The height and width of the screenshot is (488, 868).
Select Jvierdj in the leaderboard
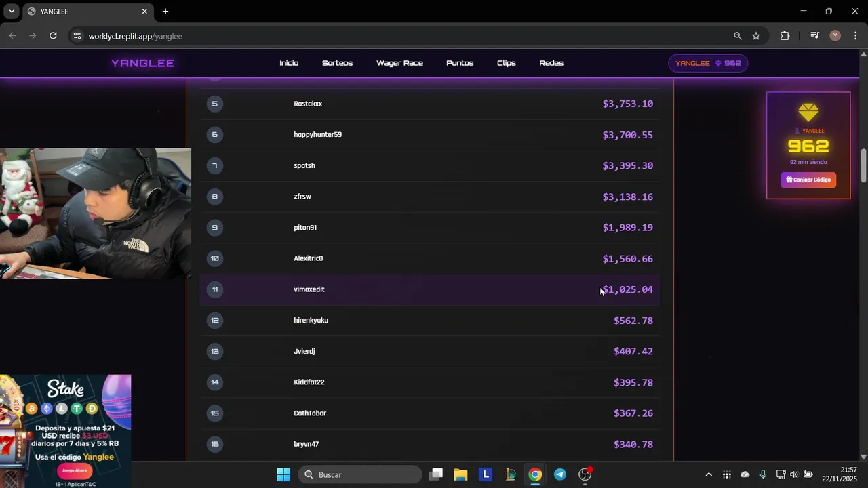coord(304,352)
